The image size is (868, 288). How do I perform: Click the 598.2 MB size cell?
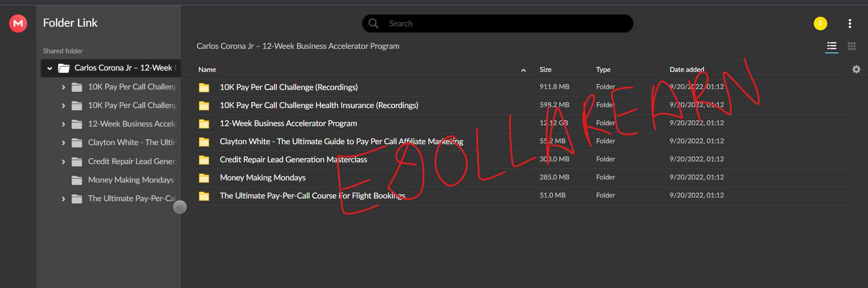(554, 105)
